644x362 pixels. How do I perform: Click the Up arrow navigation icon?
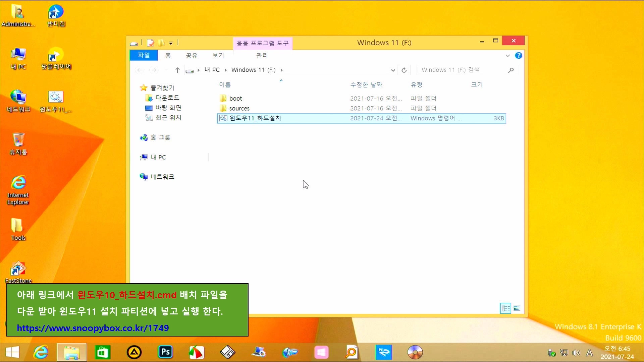pos(177,70)
